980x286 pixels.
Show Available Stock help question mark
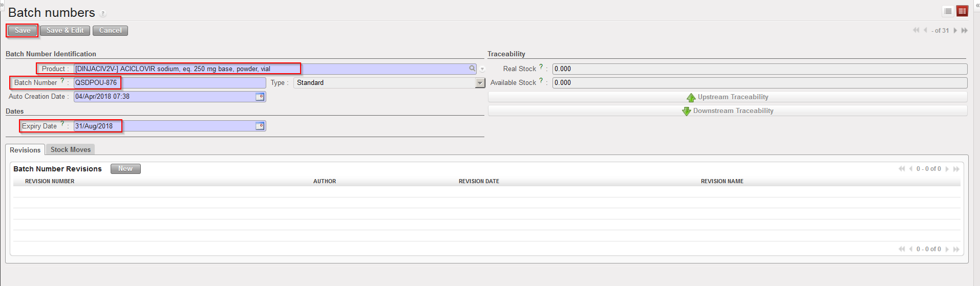[541, 80]
